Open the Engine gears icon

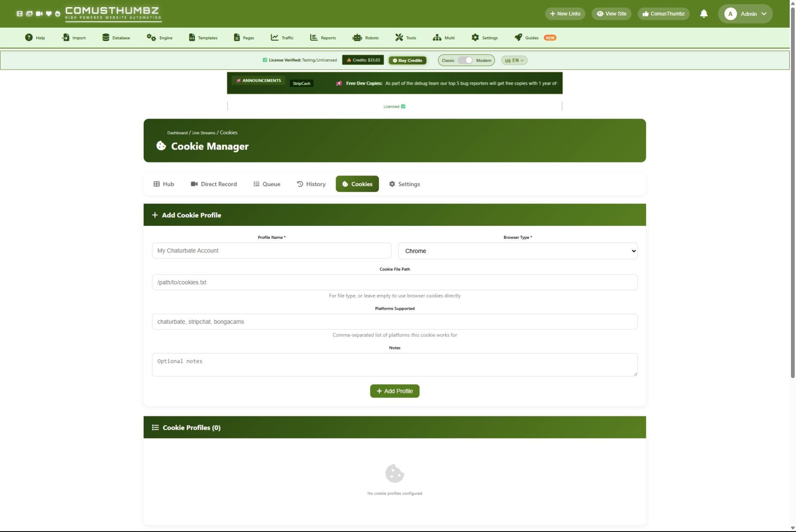151,38
